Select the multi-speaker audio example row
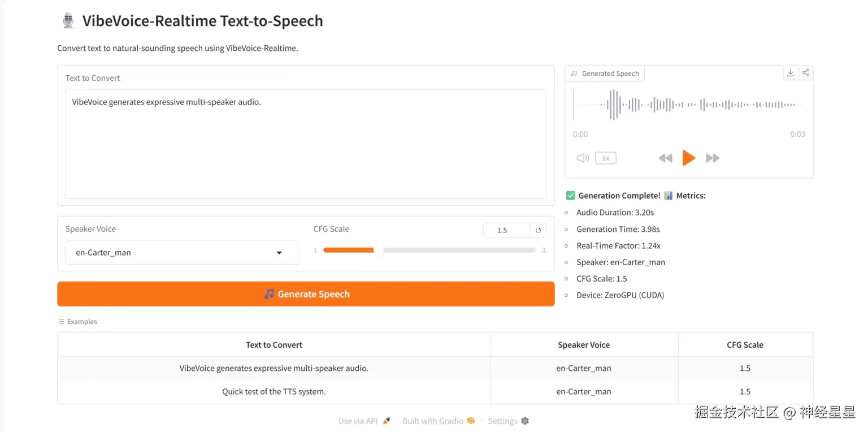Image resolution: width=868 pixels, height=432 pixels. [x=274, y=368]
